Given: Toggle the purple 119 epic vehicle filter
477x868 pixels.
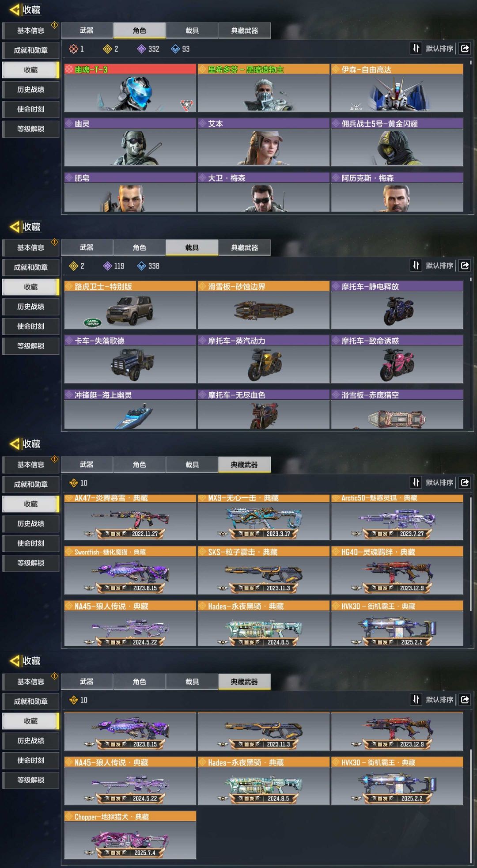Looking at the screenshot, I should click(107, 266).
